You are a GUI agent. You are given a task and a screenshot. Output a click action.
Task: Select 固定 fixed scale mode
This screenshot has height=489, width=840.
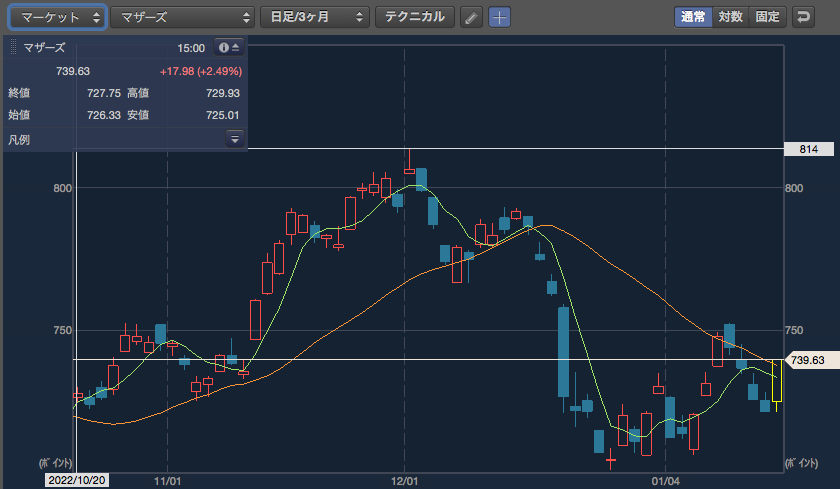[x=768, y=17]
